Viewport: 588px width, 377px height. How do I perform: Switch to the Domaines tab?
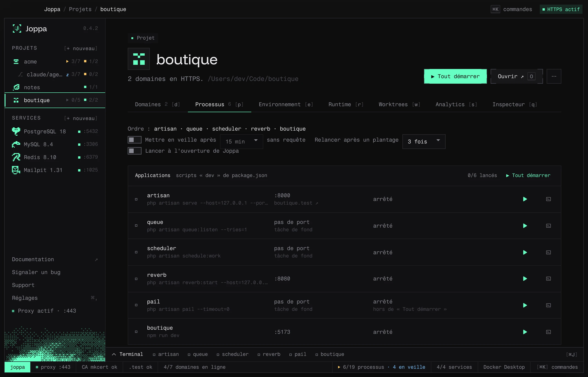(158, 105)
